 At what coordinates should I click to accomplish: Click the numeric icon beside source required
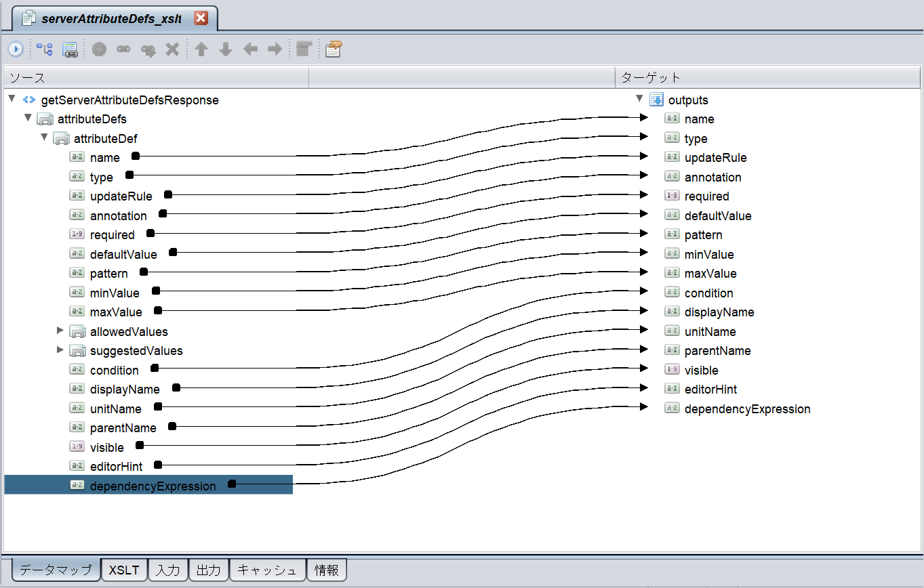[77, 234]
